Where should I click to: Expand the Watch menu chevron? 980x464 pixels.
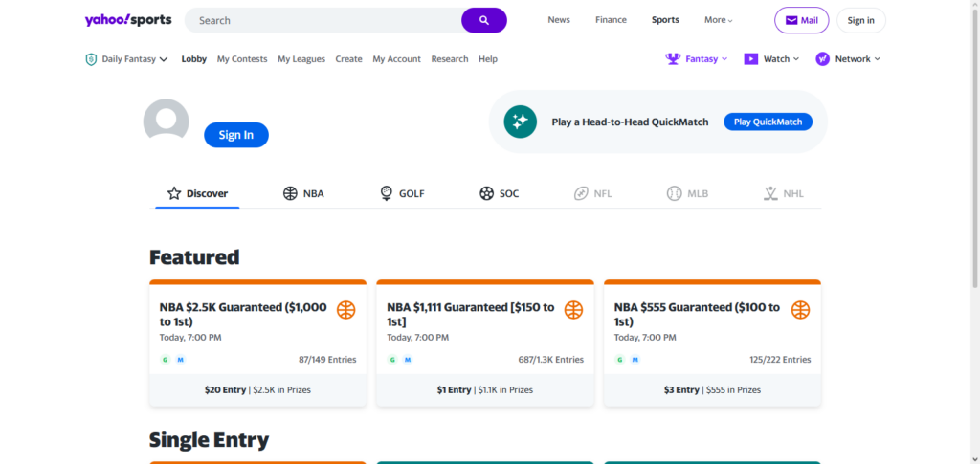pos(796,59)
